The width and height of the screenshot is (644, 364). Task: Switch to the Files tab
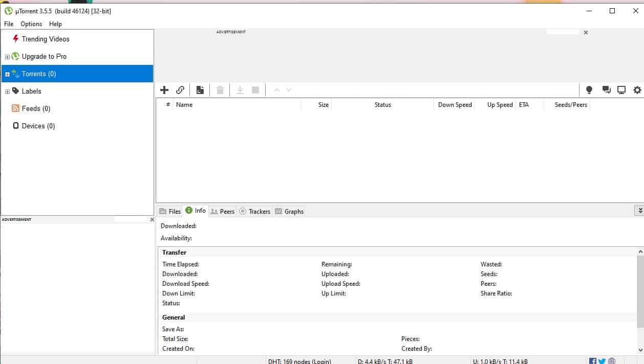click(x=169, y=211)
